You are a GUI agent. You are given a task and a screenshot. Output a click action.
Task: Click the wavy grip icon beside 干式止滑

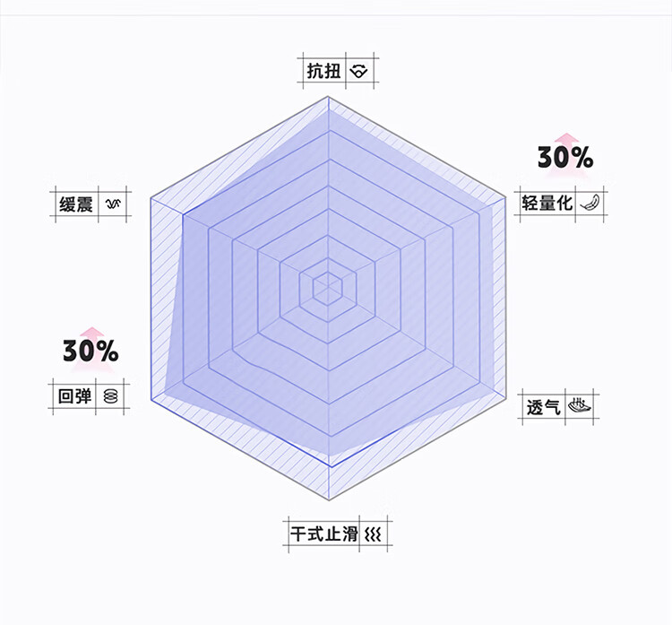pyautogui.click(x=374, y=534)
